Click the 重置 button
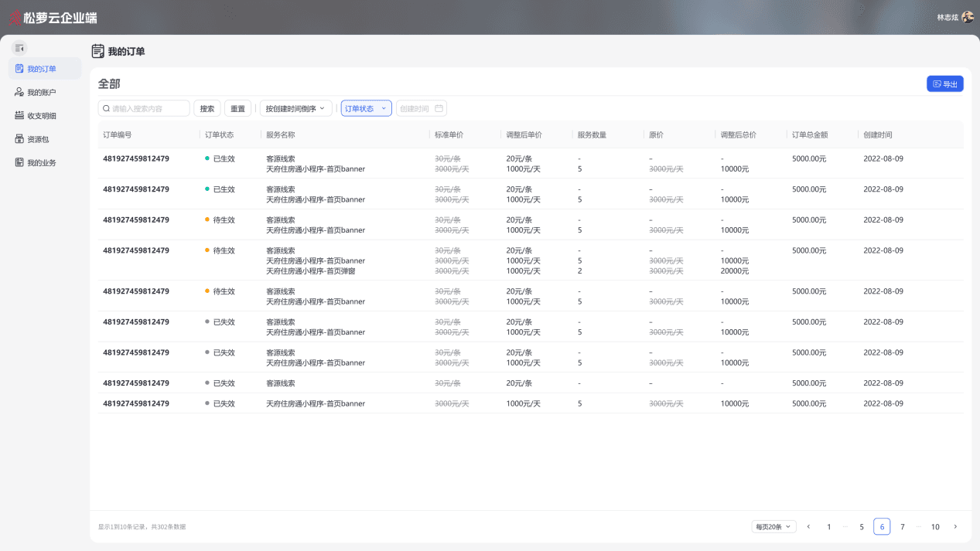Image resolution: width=980 pixels, height=551 pixels. pos(237,109)
